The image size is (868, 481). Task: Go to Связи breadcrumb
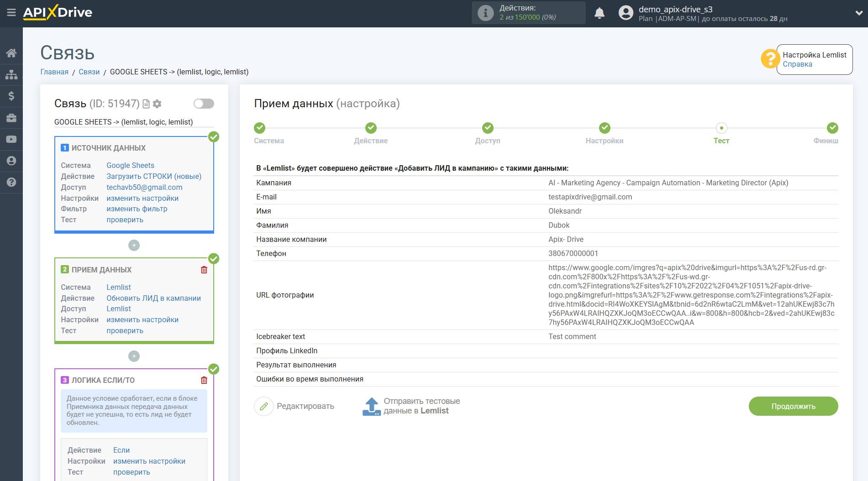pyautogui.click(x=89, y=72)
